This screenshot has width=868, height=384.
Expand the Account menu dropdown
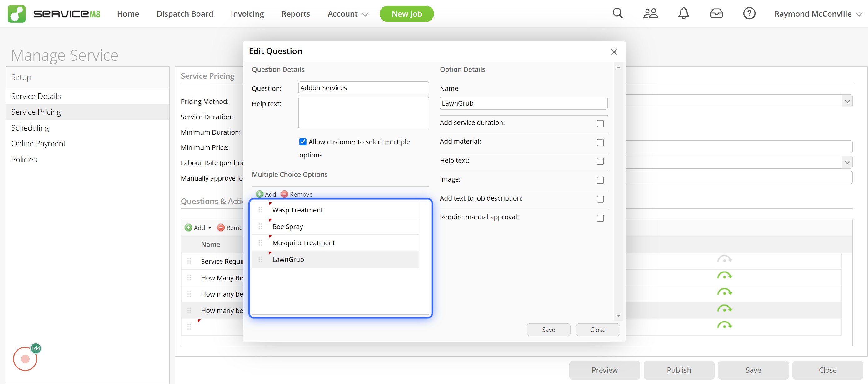point(348,14)
